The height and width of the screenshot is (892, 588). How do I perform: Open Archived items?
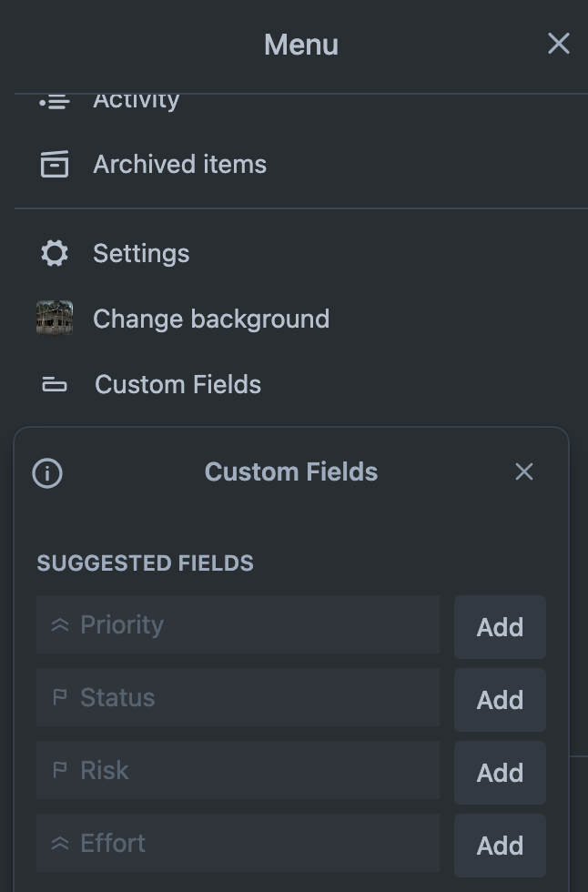click(179, 165)
